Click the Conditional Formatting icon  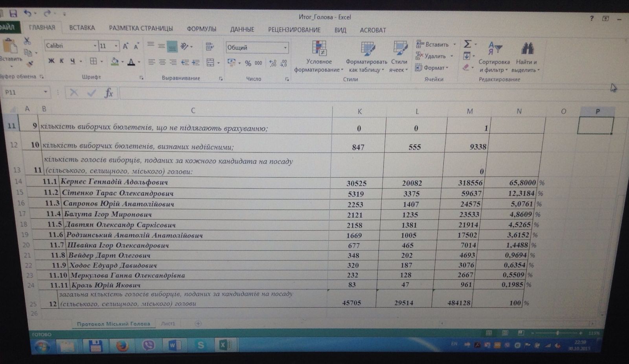pyautogui.click(x=319, y=48)
